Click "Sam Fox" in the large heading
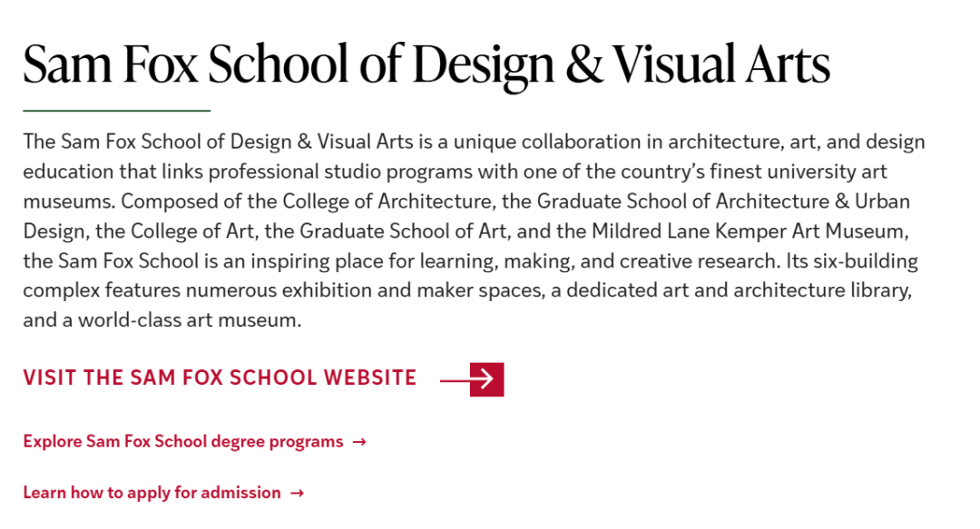 pyautogui.click(x=109, y=64)
